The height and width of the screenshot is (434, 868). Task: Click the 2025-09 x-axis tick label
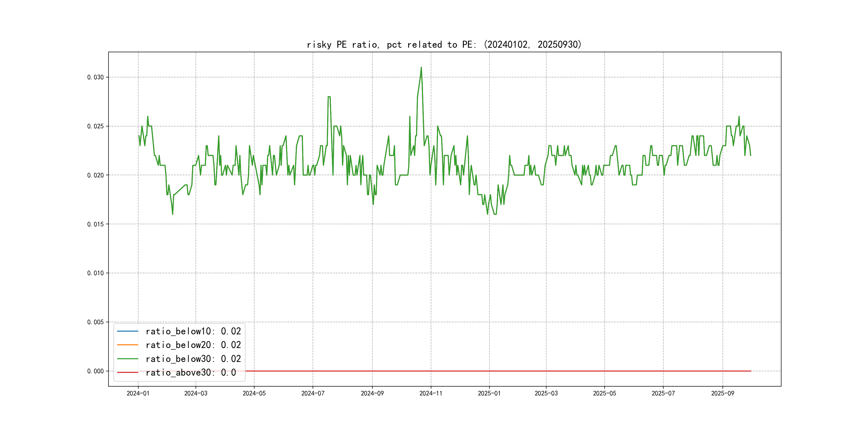coord(723,393)
